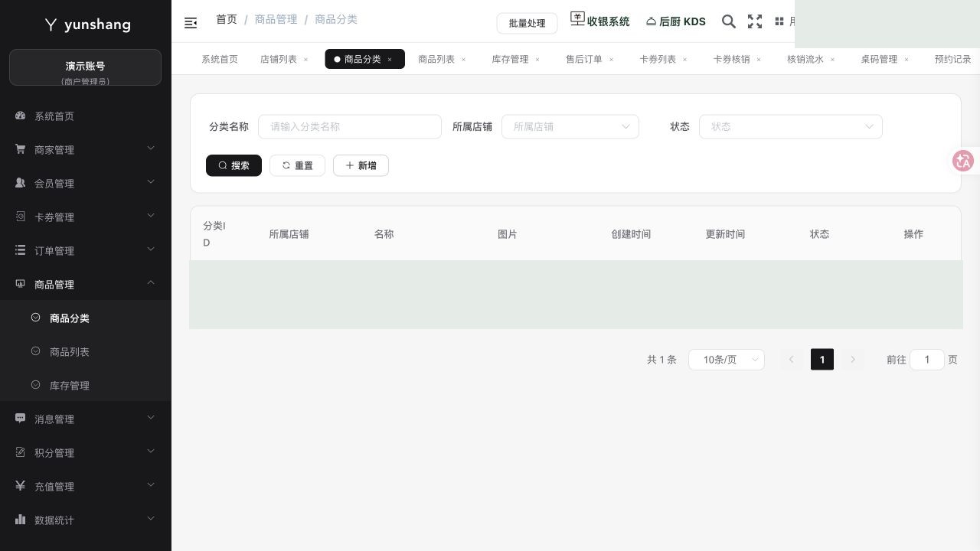Switch to the 售后订单 tab
Image resolution: width=980 pixels, height=551 pixels.
coord(584,59)
